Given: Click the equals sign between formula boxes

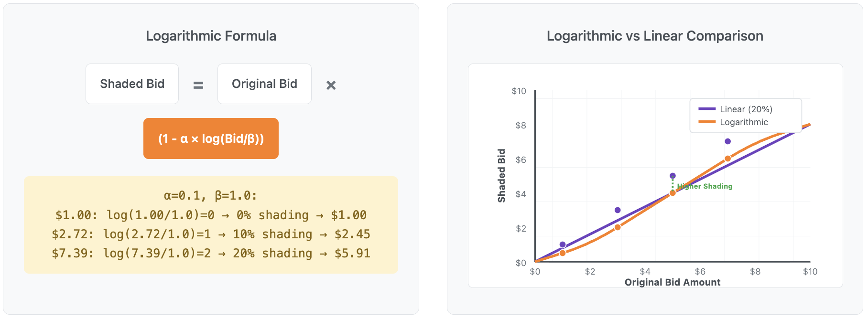Looking at the screenshot, I should (198, 85).
